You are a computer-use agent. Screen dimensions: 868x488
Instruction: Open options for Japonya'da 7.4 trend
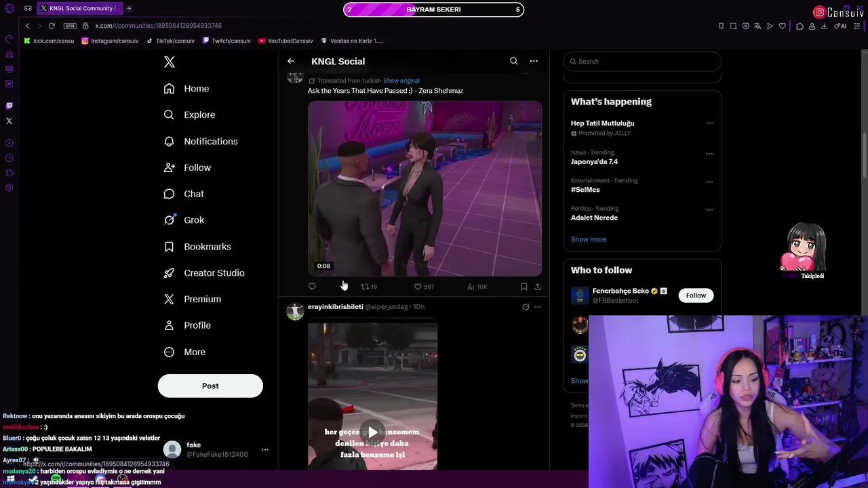click(709, 154)
